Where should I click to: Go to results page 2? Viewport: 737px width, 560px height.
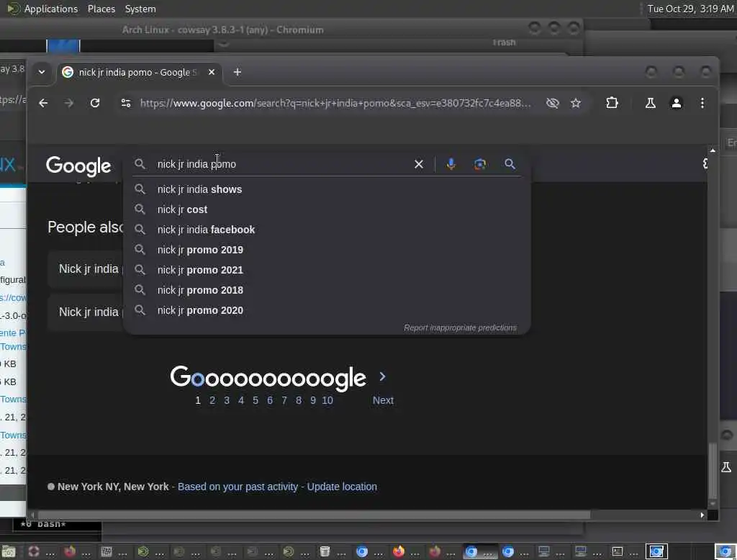pyautogui.click(x=212, y=401)
